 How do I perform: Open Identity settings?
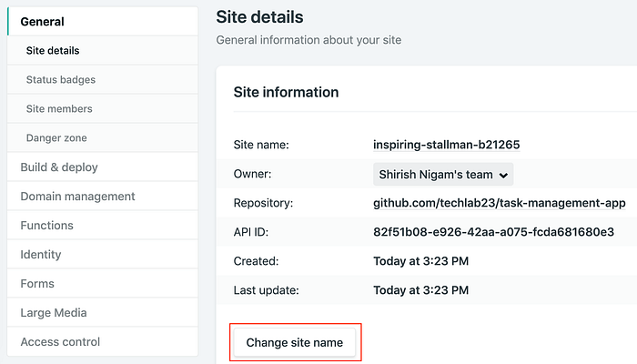[41, 254]
